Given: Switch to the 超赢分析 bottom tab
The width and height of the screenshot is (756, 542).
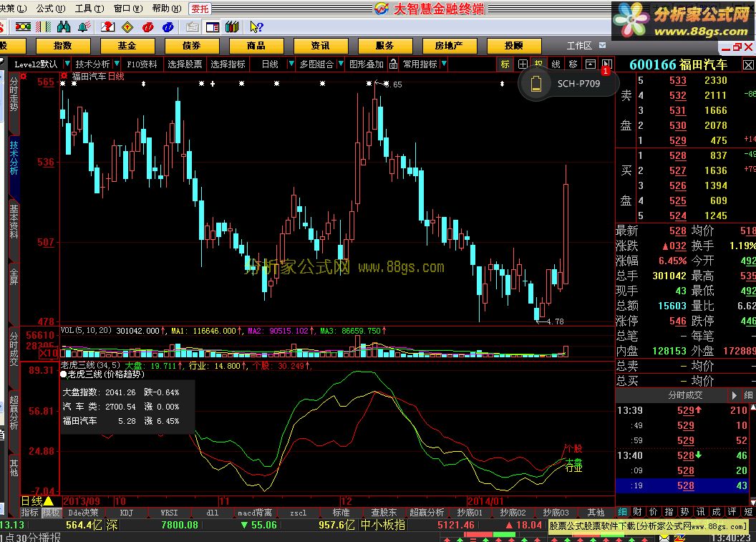Looking at the screenshot, I should pos(427,513).
